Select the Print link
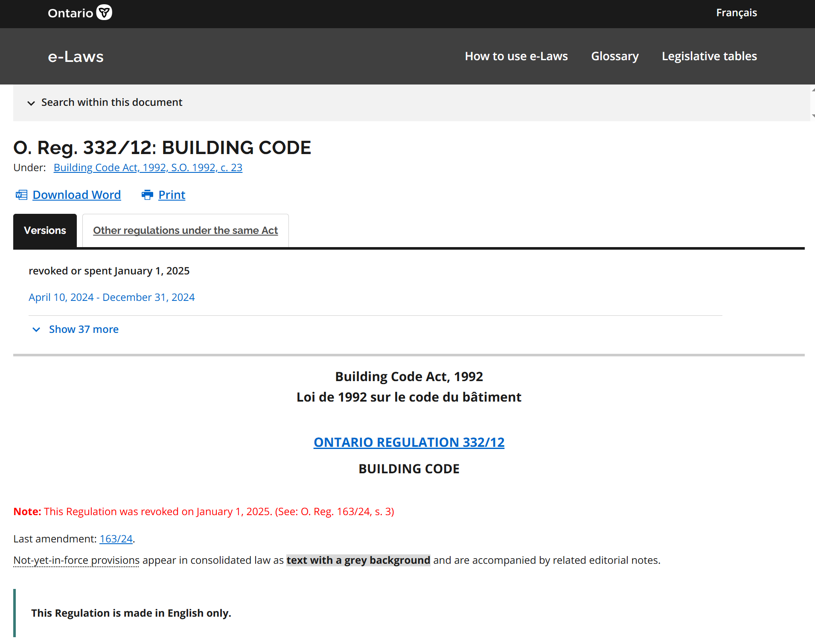The width and height of the screenshot is (815, 644). click(172, 195)
